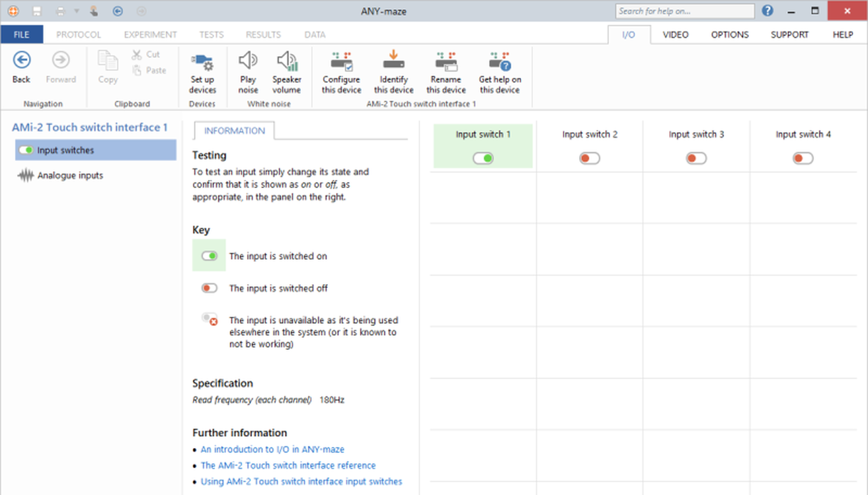The image size is (868, 495).
Task: Configure this device
Action: [x=341, y=72]
